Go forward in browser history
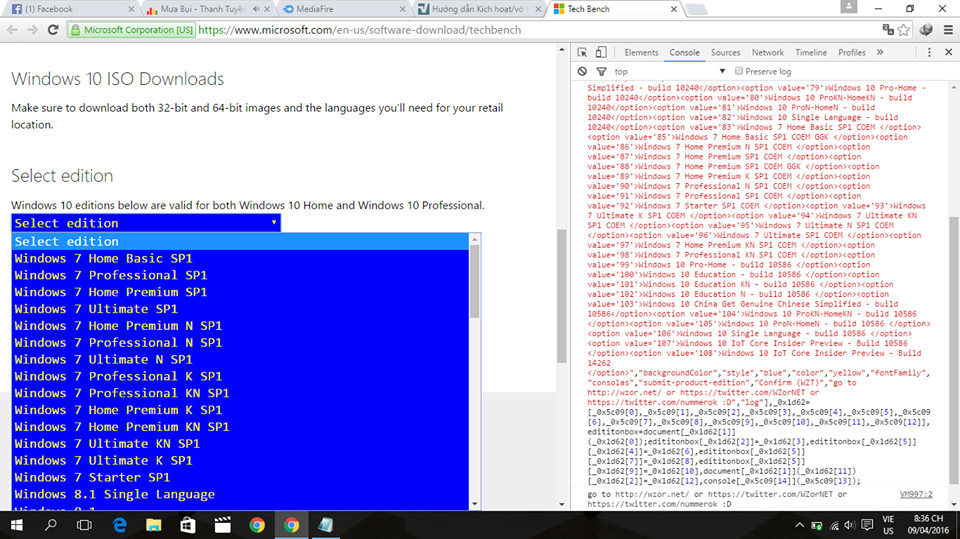 [32, 30]
